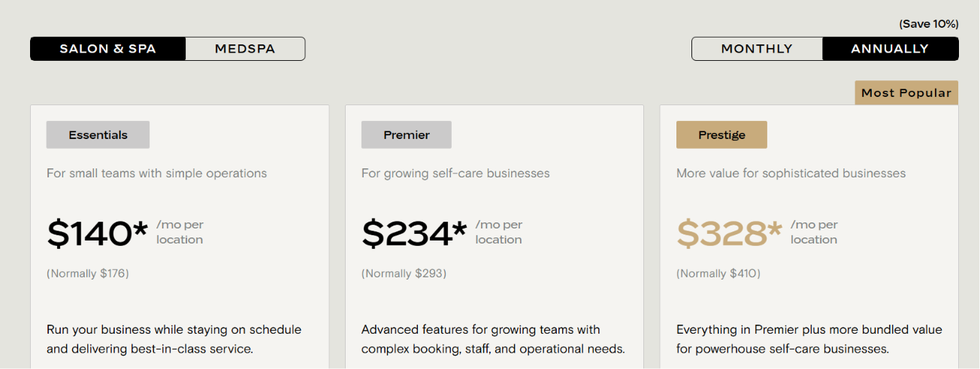
Task: Switch to the Salon & Spa pricing
Action: (108, 49)
